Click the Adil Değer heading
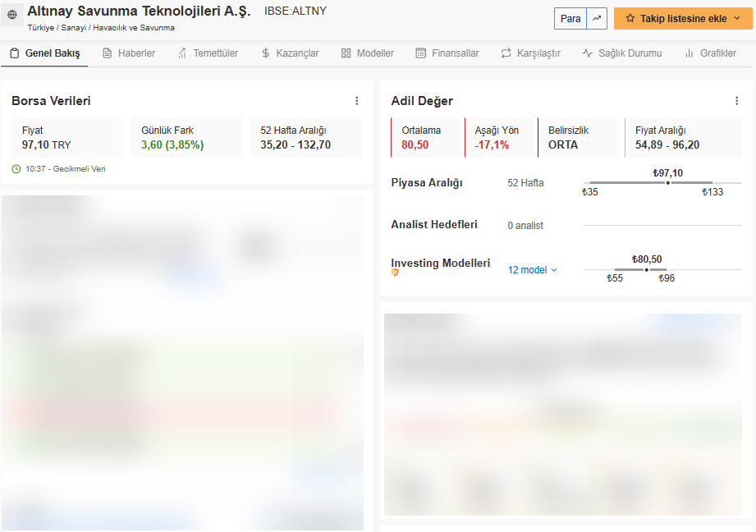The image size is (756, 532). click(422, 101)
